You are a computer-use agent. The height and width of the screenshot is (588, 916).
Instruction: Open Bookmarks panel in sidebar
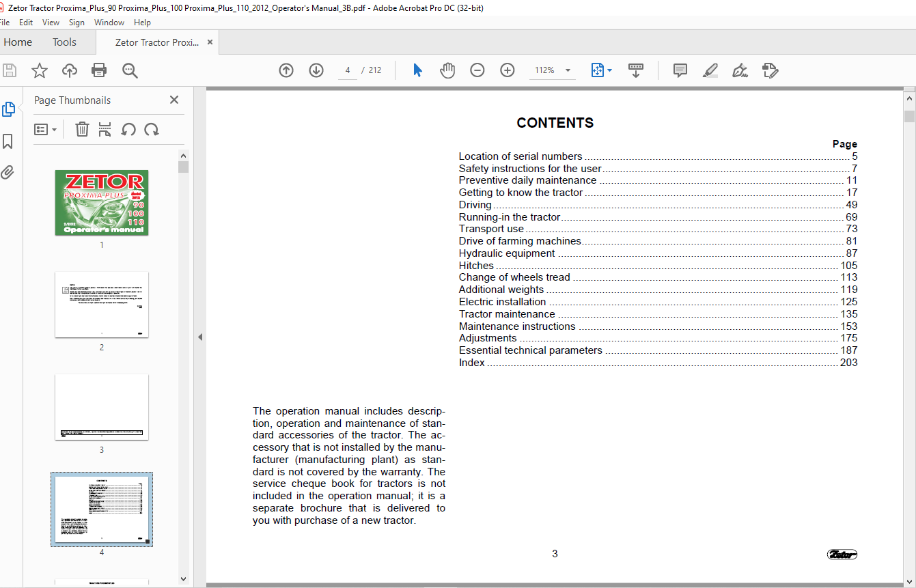8,141
